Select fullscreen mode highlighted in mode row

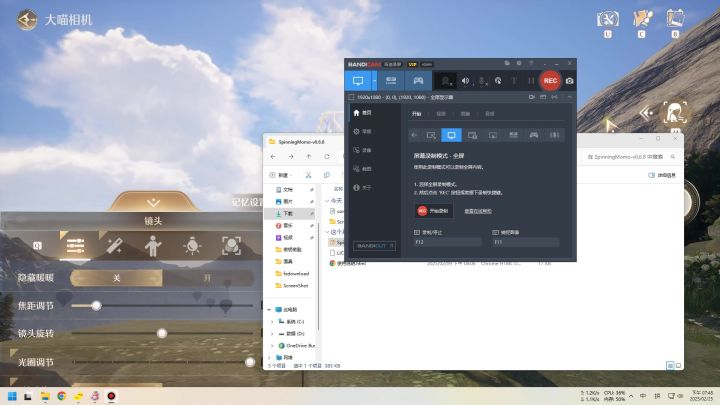click(451, 135)
